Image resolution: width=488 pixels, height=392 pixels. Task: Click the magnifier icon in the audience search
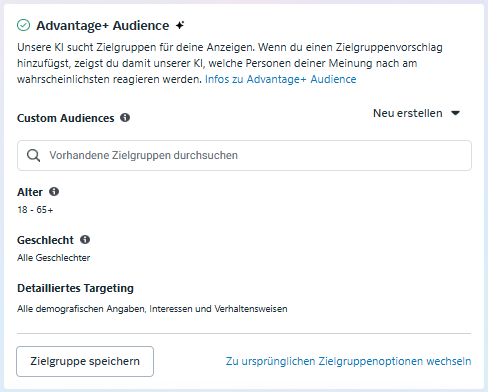pyautogui.click(x=33, y=155)
